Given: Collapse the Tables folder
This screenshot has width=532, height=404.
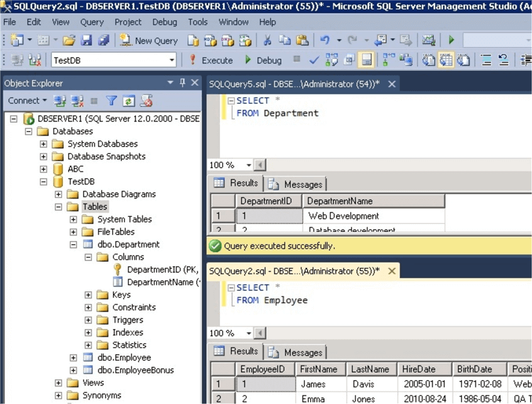Looking at the screenshot, I should pyautogui.click(x=58, y=207).
